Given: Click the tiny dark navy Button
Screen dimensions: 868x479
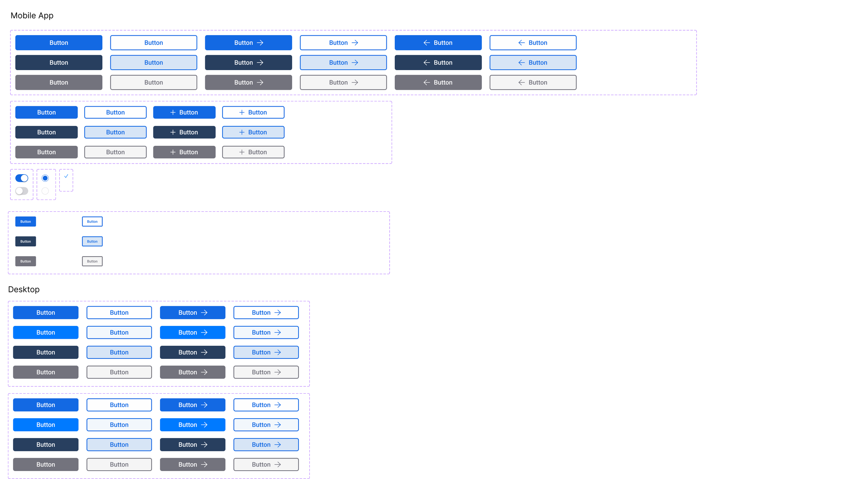Looking at the screenshot, I should click(26, 241).
